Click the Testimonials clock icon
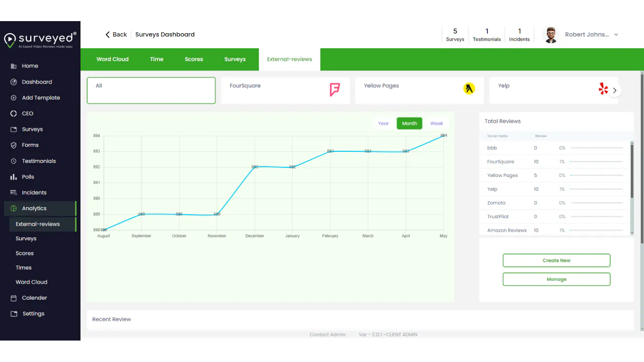Viewport: 644px width, 362px height. point(14,161)
